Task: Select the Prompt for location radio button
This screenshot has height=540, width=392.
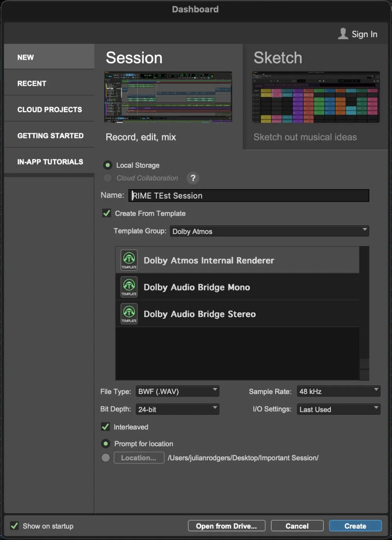Action: click(106, 444)
